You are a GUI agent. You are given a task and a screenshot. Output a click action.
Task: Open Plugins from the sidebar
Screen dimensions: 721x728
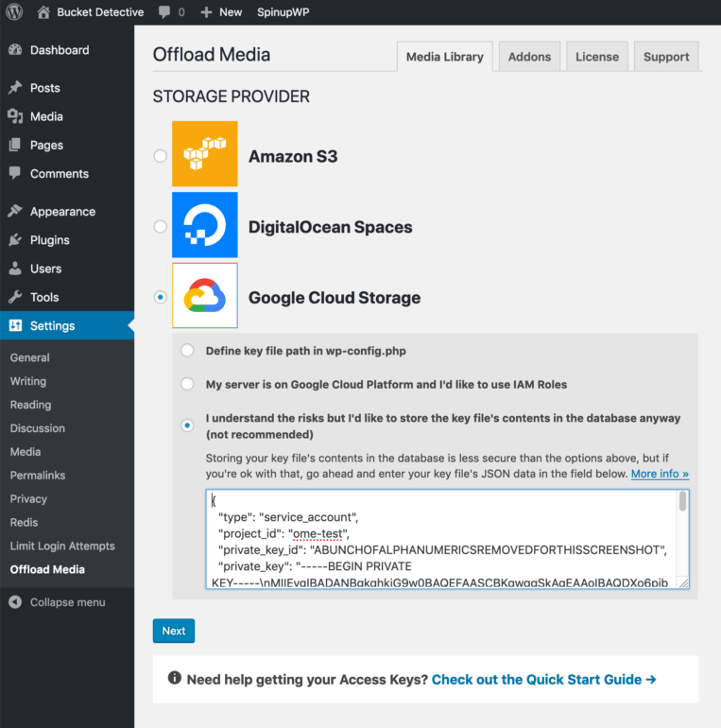(49, 240)
